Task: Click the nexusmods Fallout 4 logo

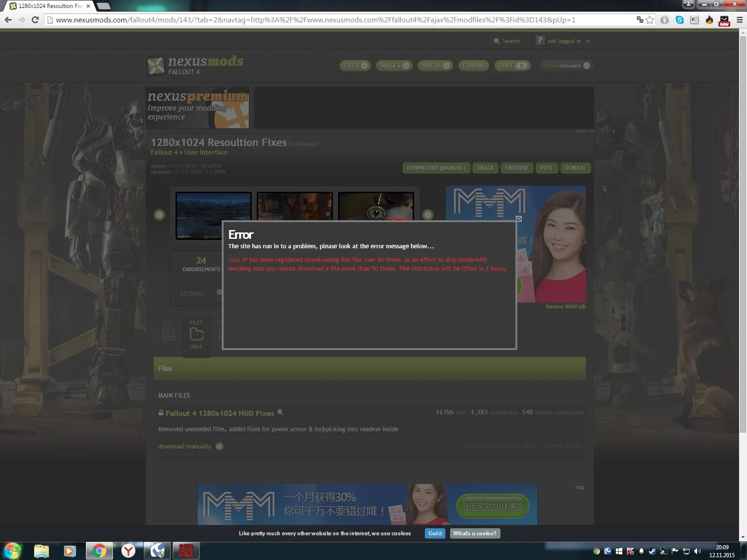Action: pyautogui.click(x=195, y=65)
